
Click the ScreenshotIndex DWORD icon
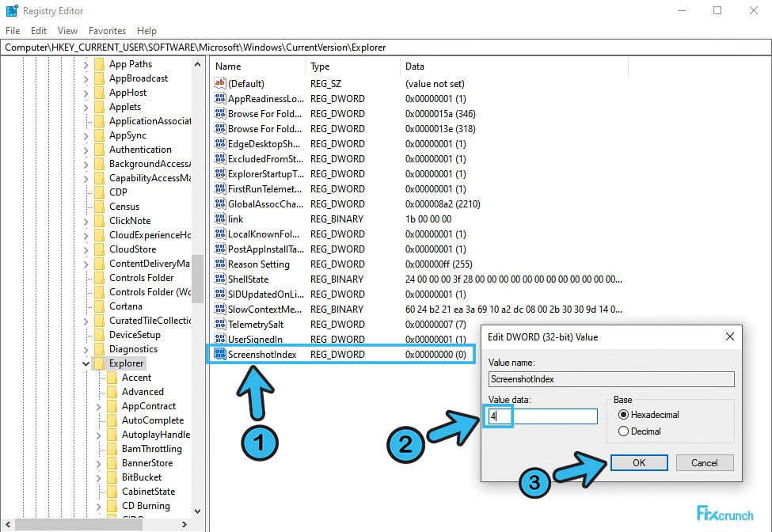pos(219,354)
